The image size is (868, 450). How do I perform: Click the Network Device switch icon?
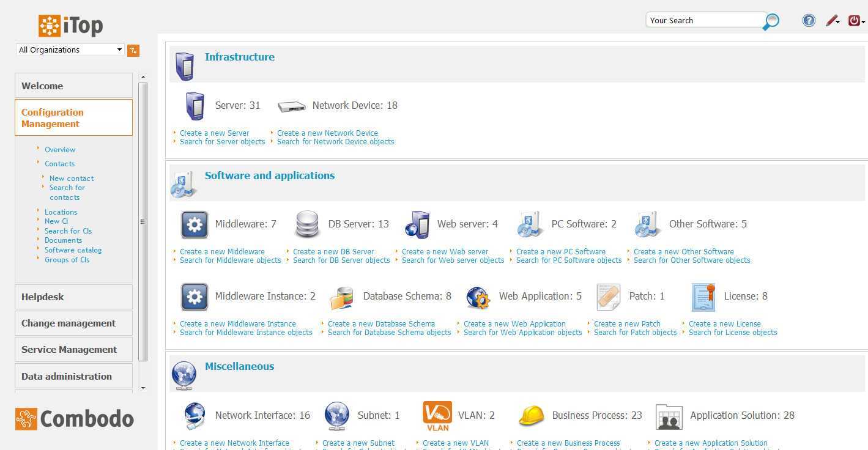click(291, 106)
